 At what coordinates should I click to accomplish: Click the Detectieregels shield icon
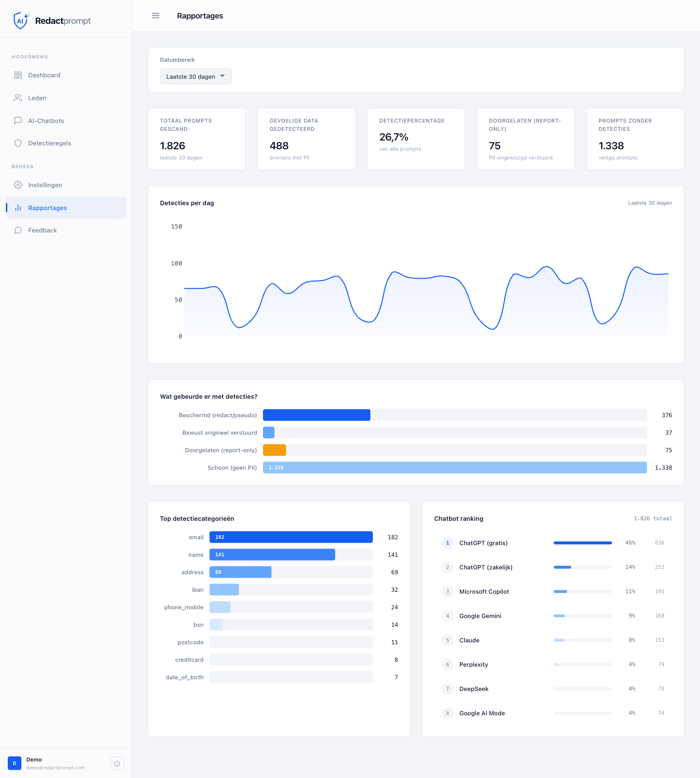pos(18,143)
